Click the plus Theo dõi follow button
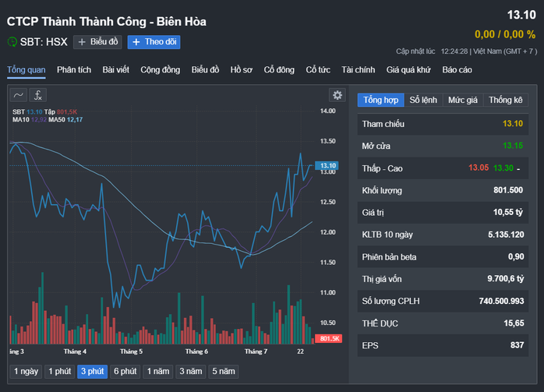This screenshot has height=392, width=544. point(154,42)
